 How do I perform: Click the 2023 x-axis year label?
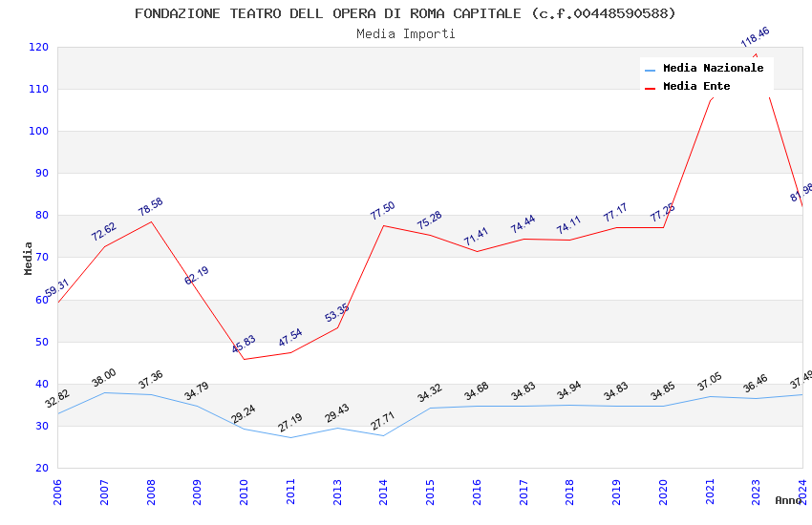pos(756,492)
